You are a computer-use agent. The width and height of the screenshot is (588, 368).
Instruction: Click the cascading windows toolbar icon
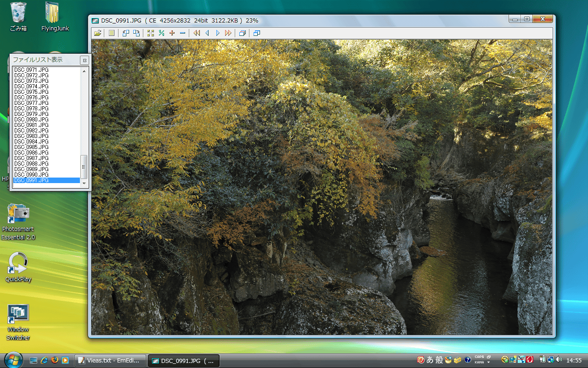coord(243,33)
